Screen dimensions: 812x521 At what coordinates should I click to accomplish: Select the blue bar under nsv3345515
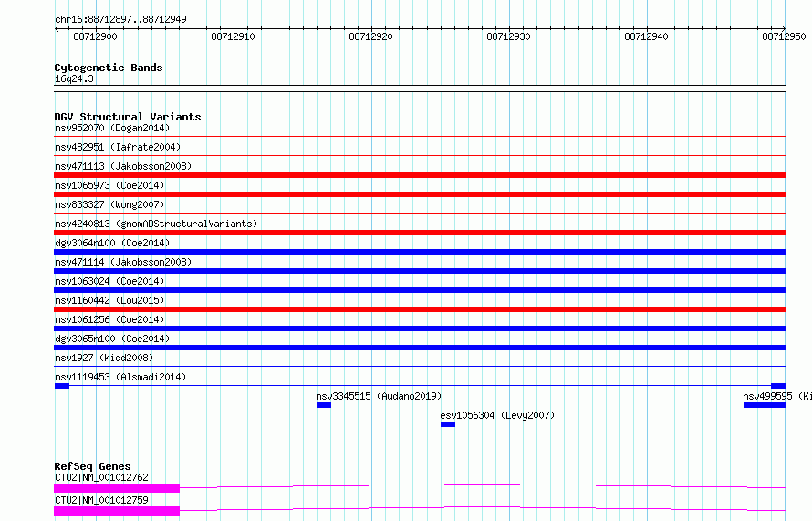click(x=324, y=405)
